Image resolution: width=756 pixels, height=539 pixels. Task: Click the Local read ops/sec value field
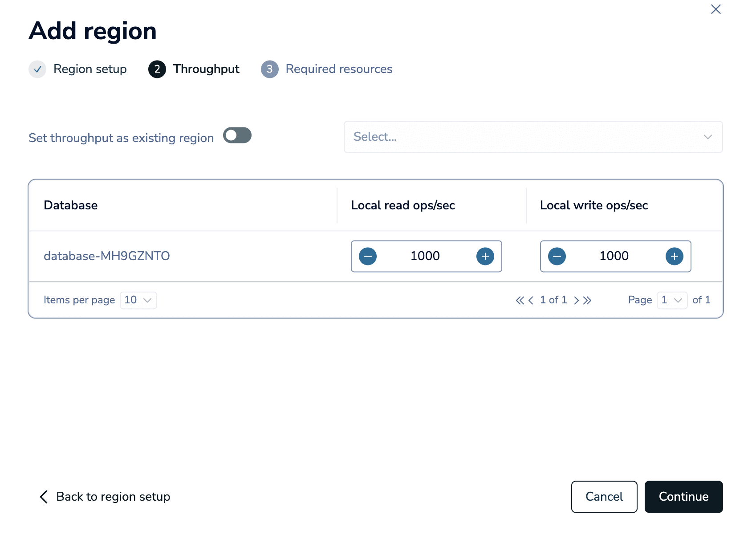point(426,256)
